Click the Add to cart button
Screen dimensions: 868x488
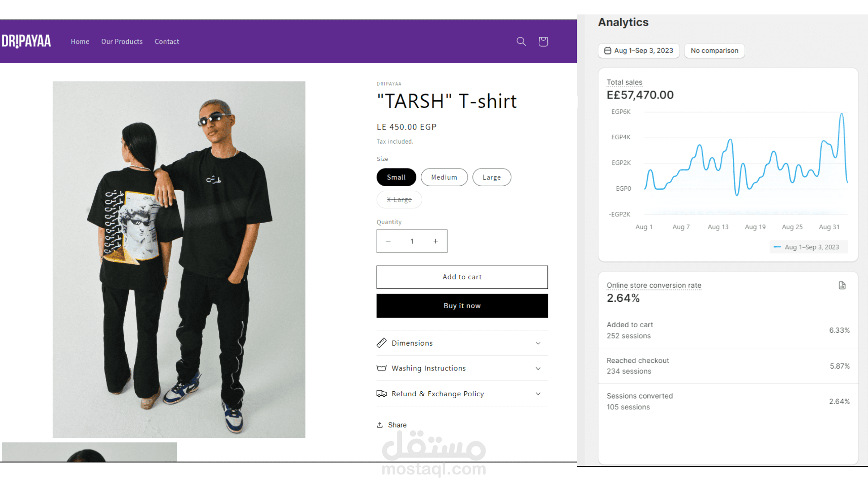click(x=462, y=277)
